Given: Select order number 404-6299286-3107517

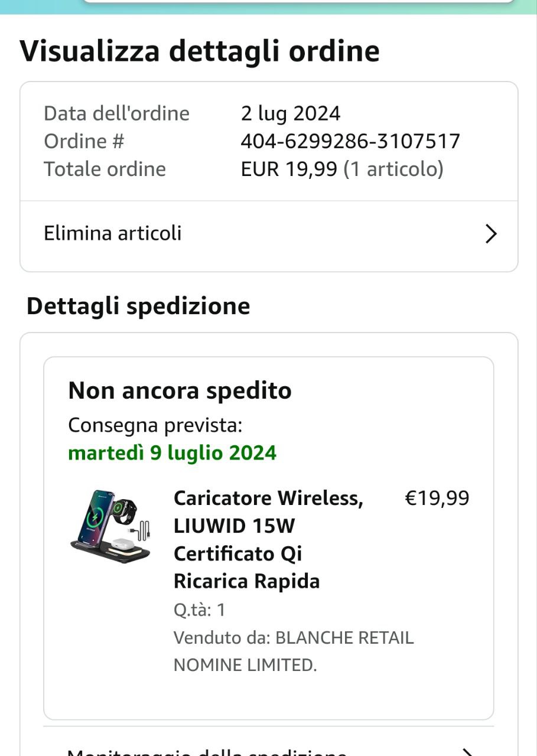Looking at the screenshot, I should (x=350, y=142).
